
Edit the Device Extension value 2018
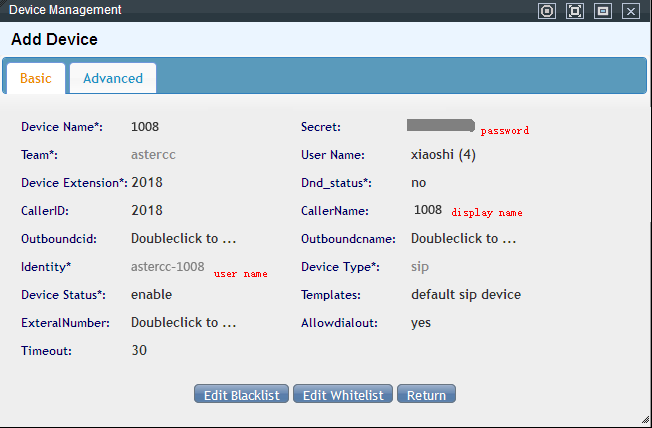(x=146, y=183)
